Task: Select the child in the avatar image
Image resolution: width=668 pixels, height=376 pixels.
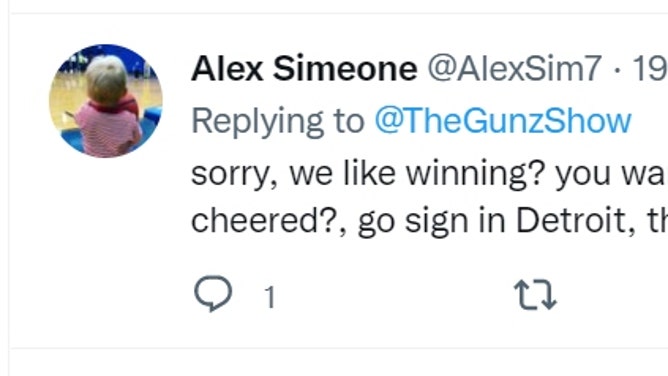Action: click(x=107, y=106)
